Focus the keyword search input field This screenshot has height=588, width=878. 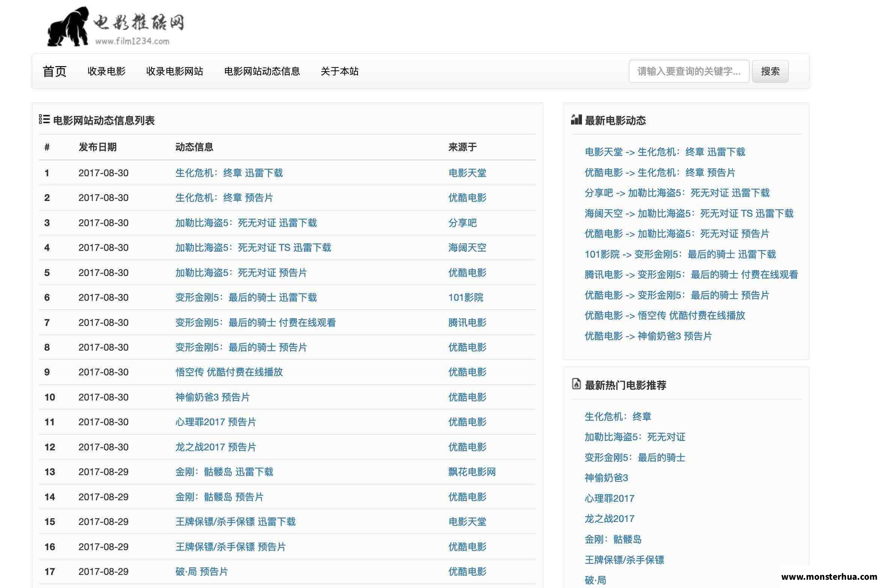[x=689, y=71]
